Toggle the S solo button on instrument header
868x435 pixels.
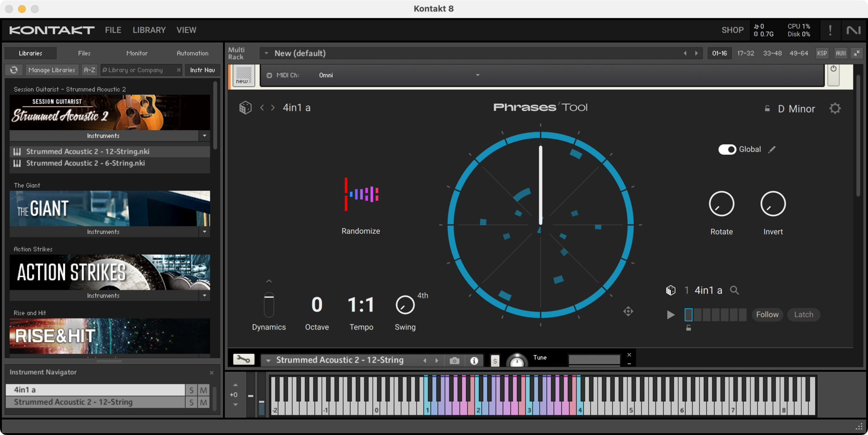pyautogui.click(x=495, y=361)
